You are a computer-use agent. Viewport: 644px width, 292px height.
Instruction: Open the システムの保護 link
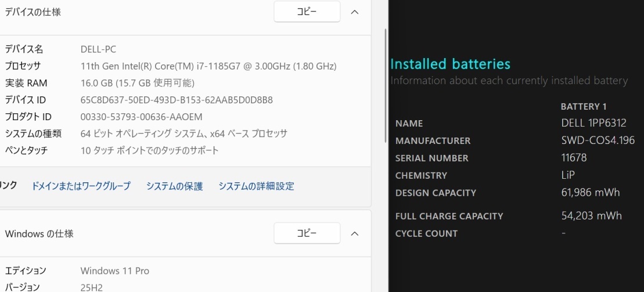click(x=174, y=186)
